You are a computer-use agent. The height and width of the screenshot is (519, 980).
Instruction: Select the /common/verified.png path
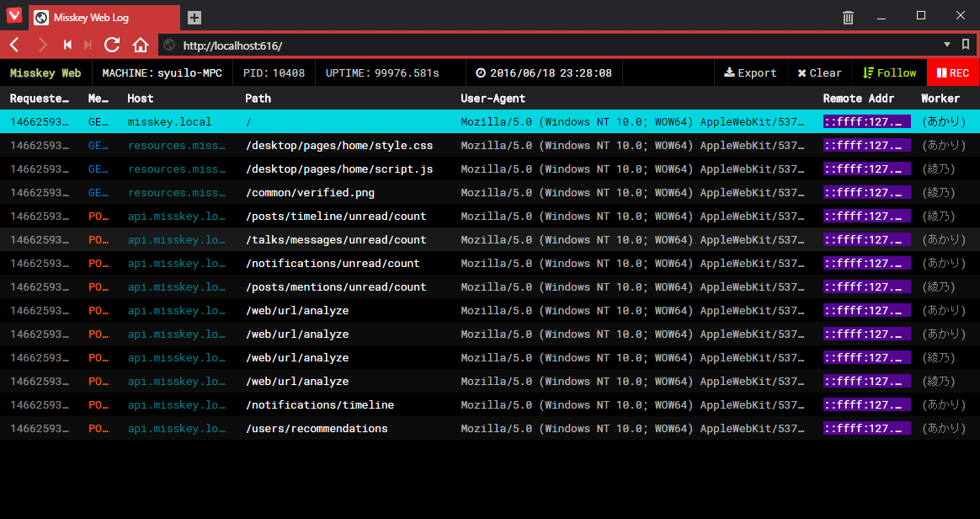pyautogui.click(x=310, y=193)
